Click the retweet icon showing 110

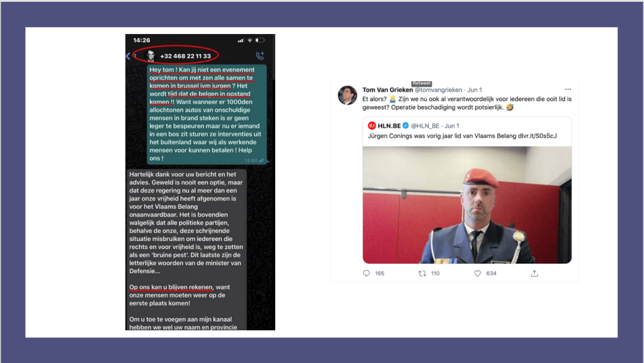point(422,273)
